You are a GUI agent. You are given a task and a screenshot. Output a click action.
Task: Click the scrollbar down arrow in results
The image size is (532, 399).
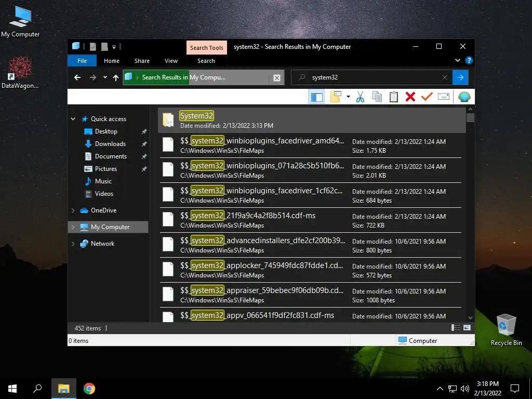click(470, 318)
